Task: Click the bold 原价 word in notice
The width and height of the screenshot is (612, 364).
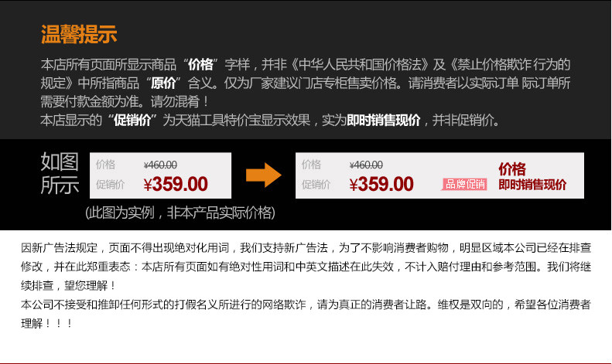Action: pyautogui.click(x=163, y=83)
